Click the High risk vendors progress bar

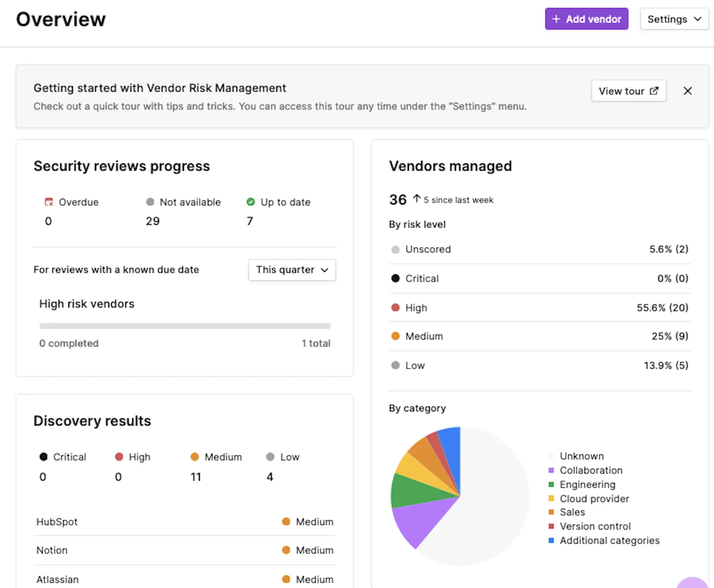pyautogui.click(x=185, y=326)
